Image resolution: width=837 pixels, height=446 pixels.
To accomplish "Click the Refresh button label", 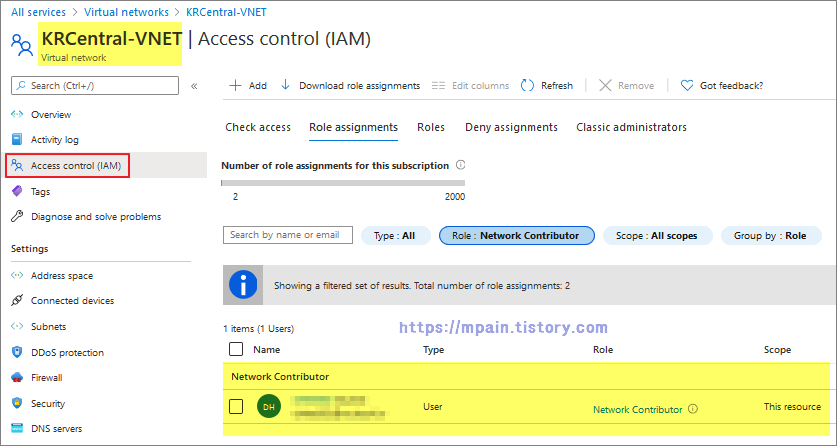I will [x=557, y=85].
